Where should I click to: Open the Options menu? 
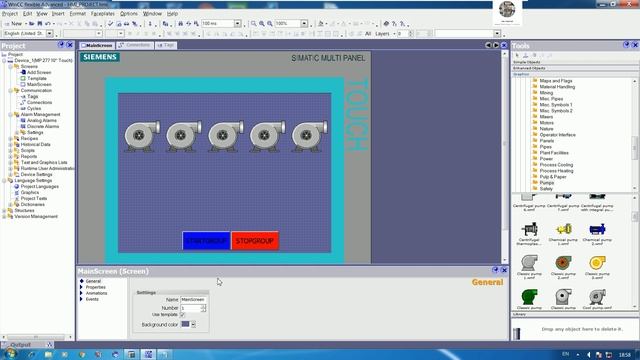click(129, 13)
